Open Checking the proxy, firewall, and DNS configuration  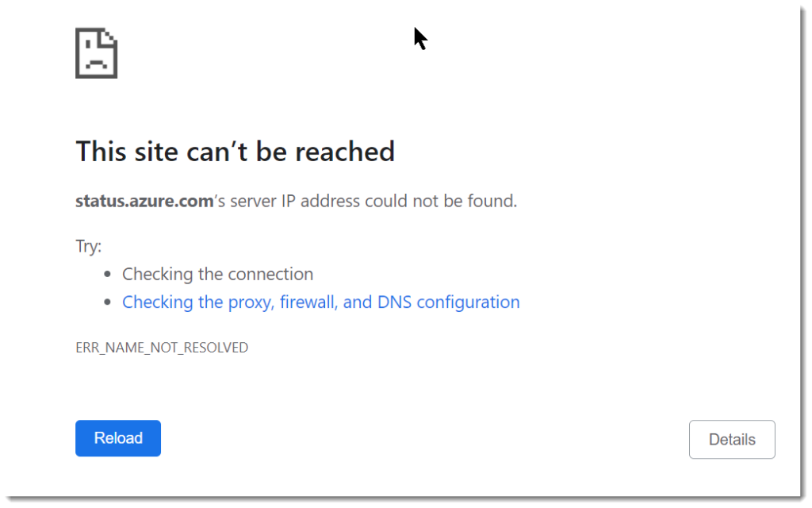click(320, 302)
